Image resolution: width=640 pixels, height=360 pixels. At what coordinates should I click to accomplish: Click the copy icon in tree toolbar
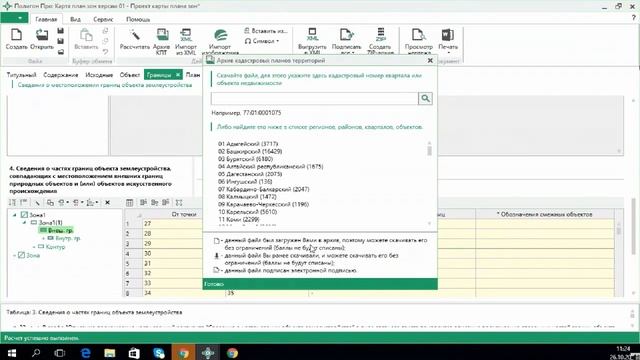point(50,202)
